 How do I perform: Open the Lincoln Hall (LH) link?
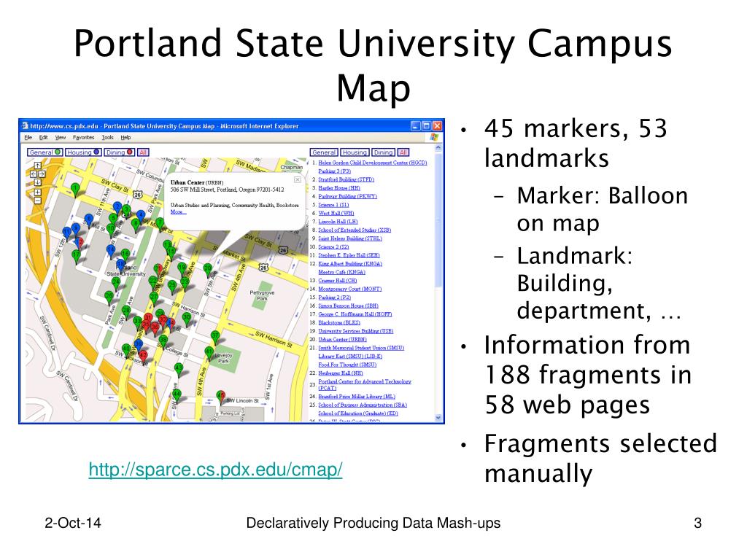(x=338, y=222)
